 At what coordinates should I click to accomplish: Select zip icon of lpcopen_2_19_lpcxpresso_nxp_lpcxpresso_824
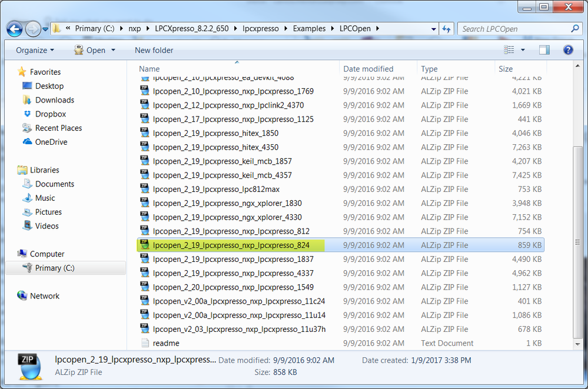[144, 245]
